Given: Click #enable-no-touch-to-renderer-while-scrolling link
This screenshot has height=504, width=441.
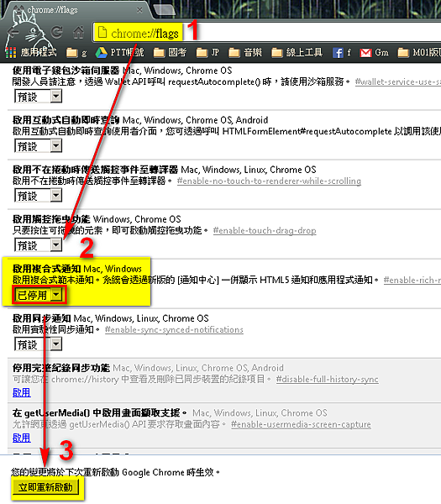Looking at the screenshot, I should point(269,181).
